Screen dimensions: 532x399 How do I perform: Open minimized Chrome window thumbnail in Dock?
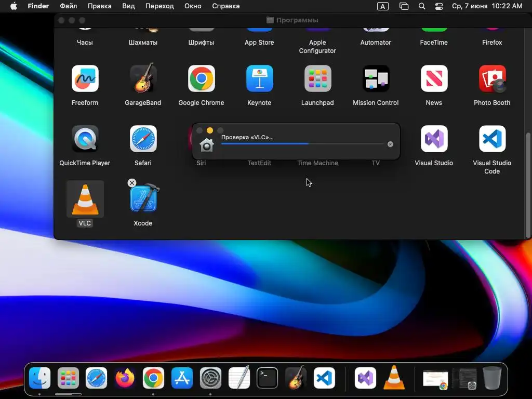tap(435, 380)
